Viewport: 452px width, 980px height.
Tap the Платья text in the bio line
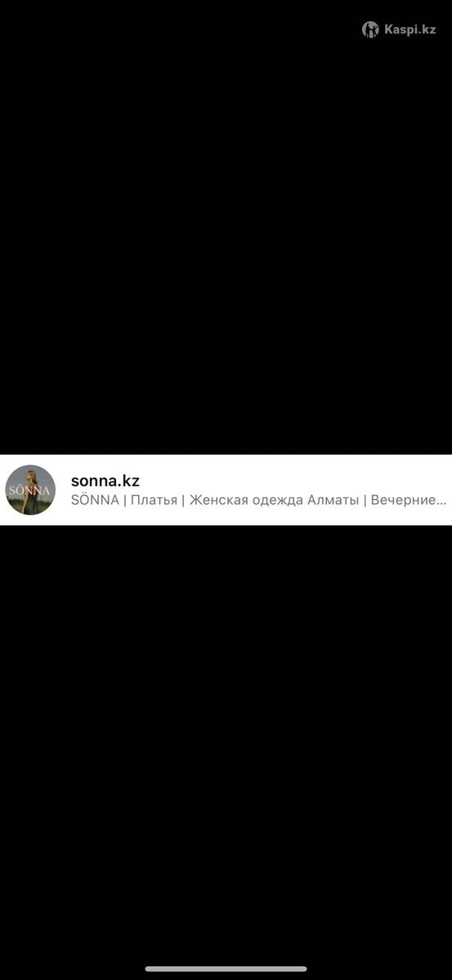click(154, 500)
